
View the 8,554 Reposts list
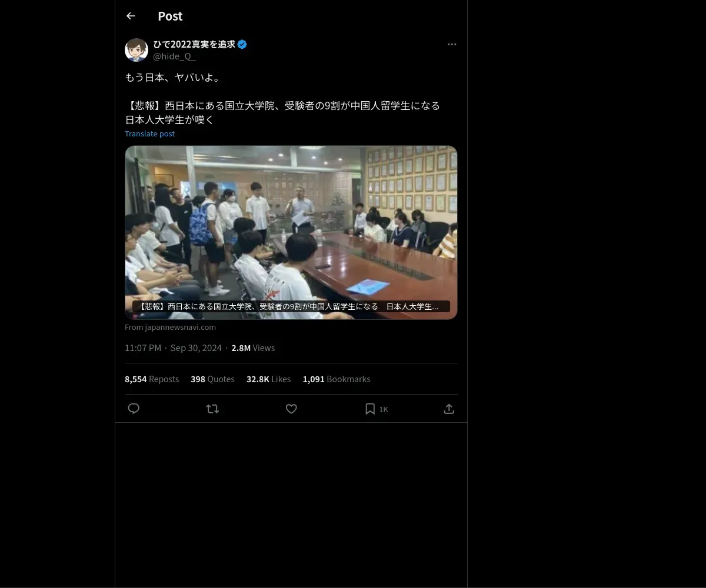point(152,379)
